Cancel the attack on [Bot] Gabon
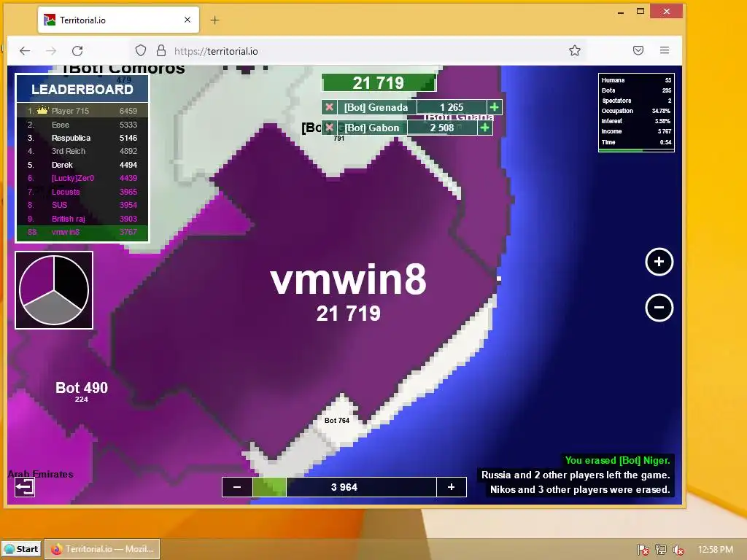Screen dimensions: 747x560 point(329,128)
